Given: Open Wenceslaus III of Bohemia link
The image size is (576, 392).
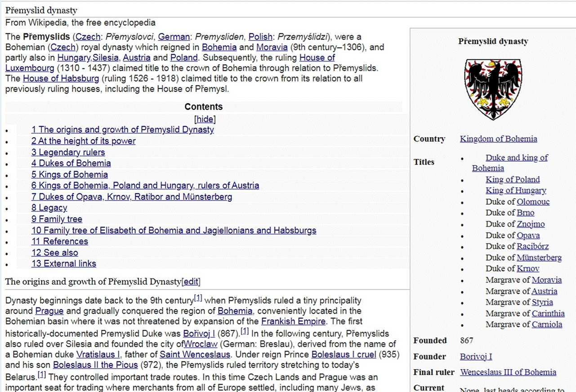Looking at the screenshot, I should pos(508,372).
